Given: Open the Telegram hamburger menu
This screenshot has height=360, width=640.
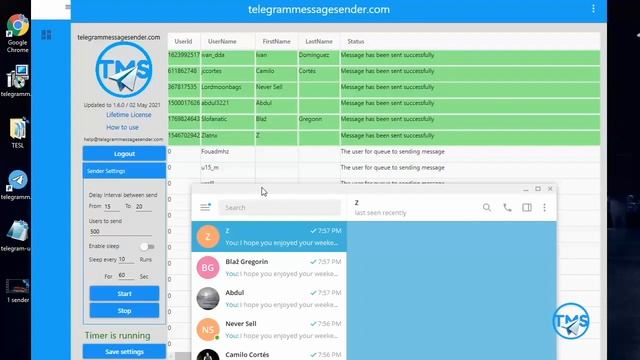Looking at the screenshot, I should 205,207.
